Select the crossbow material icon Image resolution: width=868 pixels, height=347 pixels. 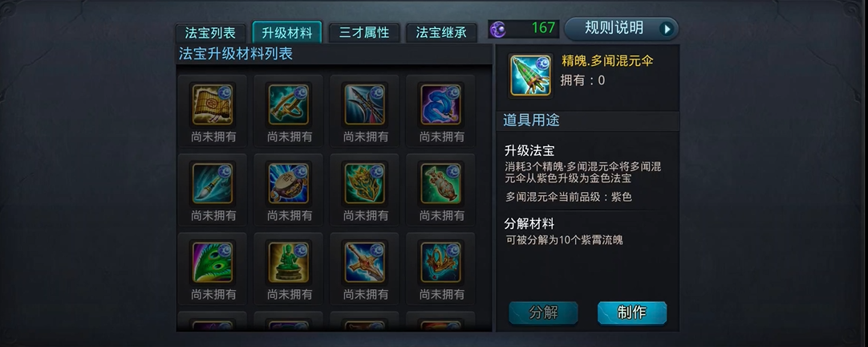(x=289, y=104)
